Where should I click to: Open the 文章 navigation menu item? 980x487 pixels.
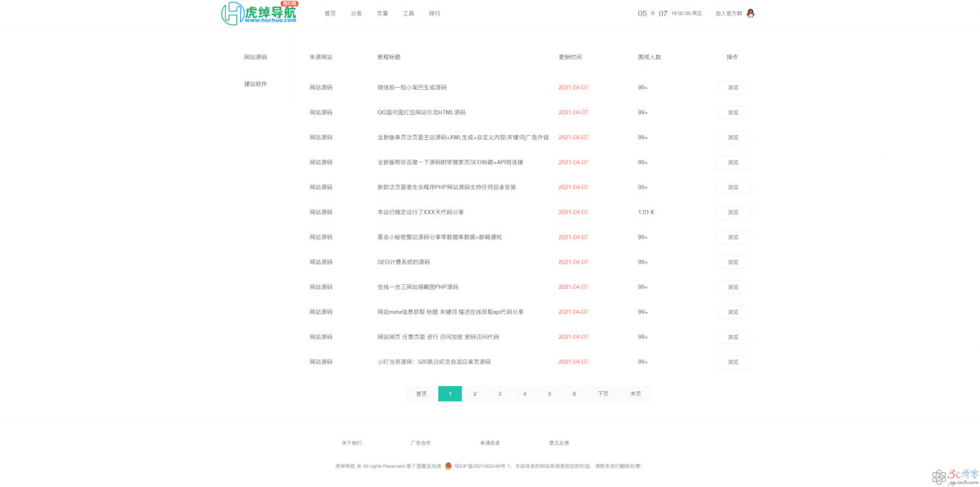point(382,13)
